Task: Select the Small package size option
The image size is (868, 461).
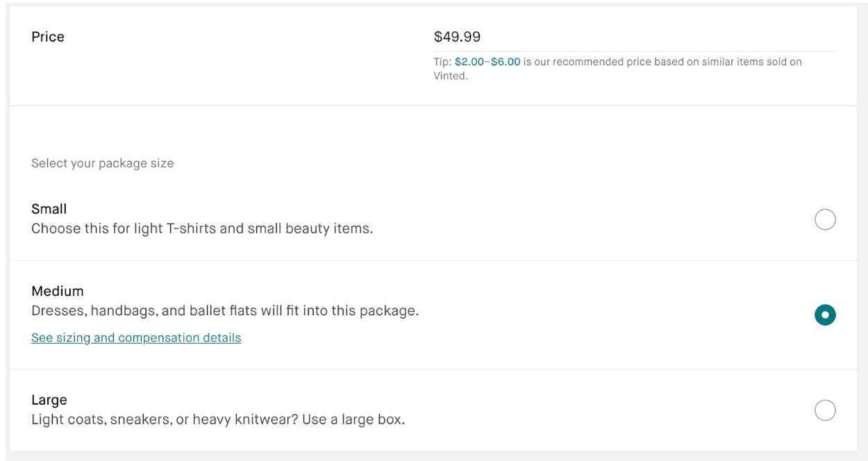Action: click(x=825, y=219)
